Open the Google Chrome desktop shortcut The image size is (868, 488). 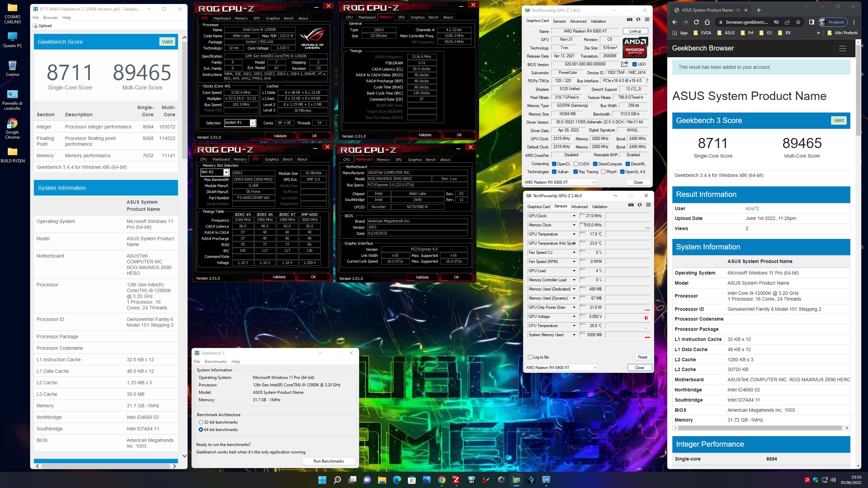pyautogui.click(x=13, y=129)
